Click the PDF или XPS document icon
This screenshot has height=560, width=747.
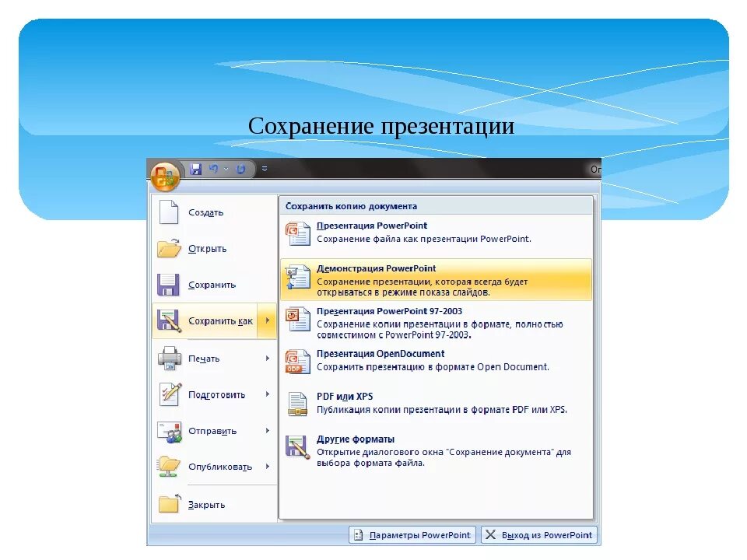tap(298, 404)
